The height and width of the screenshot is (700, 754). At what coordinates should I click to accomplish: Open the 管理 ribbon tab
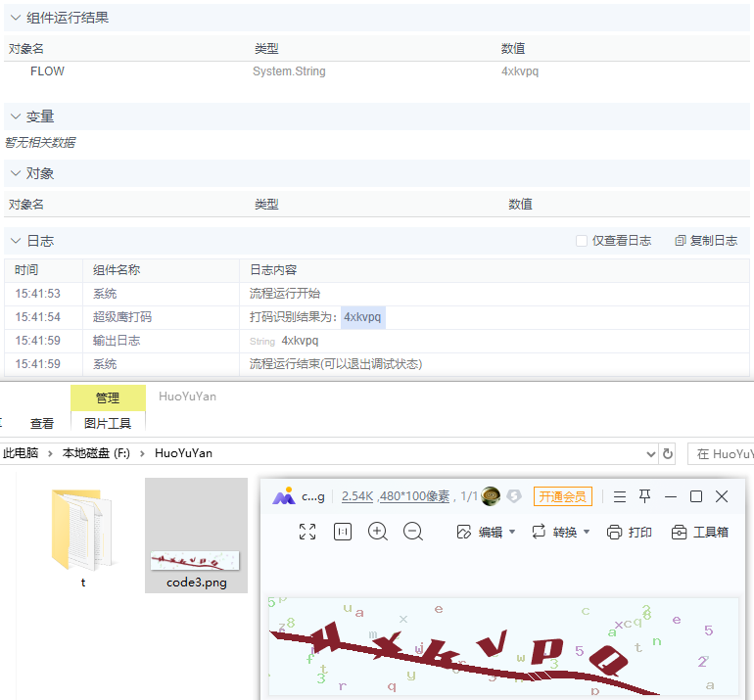[x=108, y=398]
